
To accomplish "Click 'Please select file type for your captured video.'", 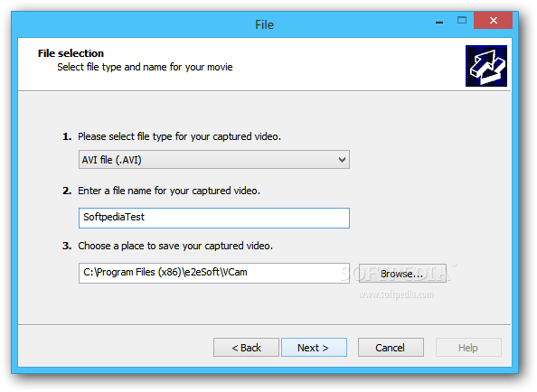I will coord(180,136).
